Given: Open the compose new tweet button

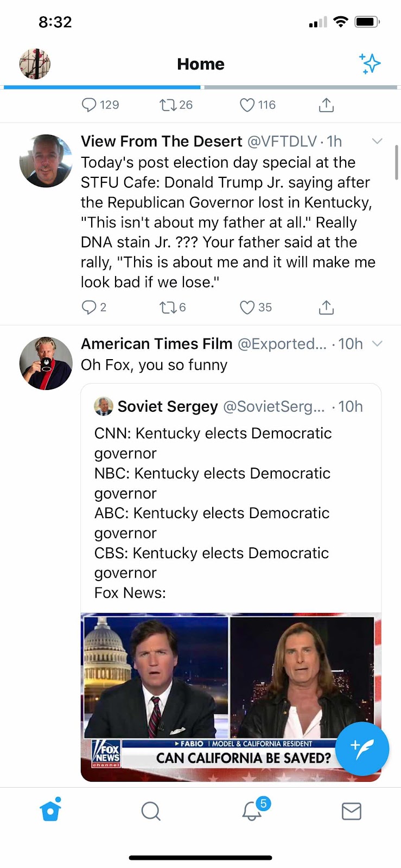Looking at the screenshot, I should click(x=362, y=748).
